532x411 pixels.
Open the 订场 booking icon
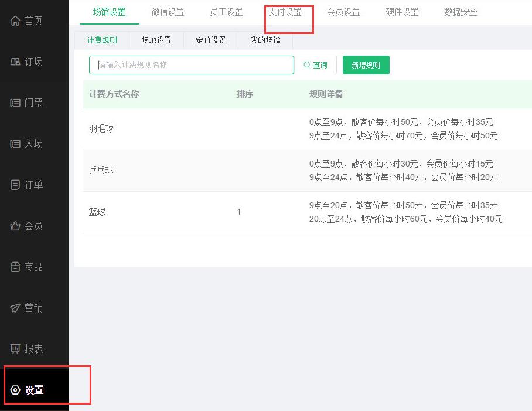pos(16,62)
